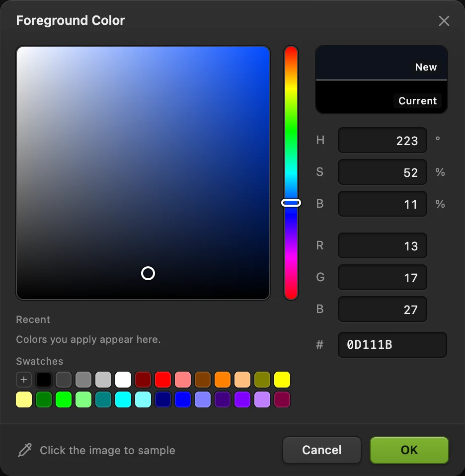This screenshot has width=465, height=476.
Task: Click the Cancel button
Action: pyautogui.click(x=322, y=450)
